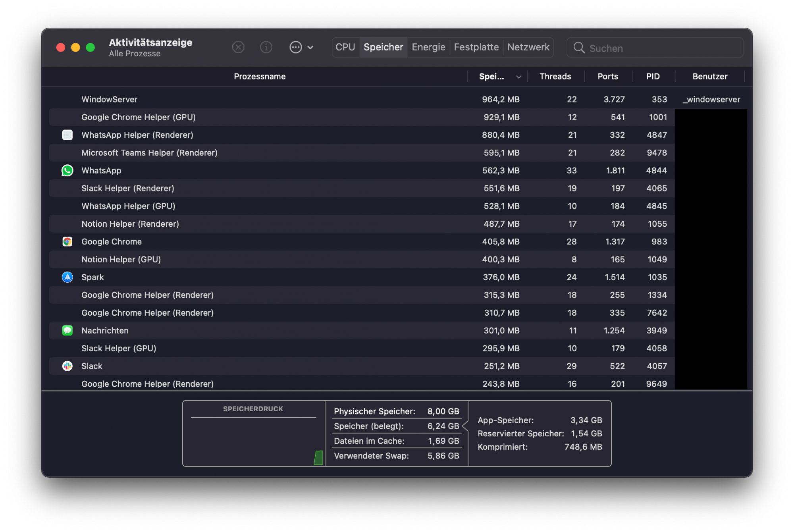Click the Spark app icon

point(67,277)
